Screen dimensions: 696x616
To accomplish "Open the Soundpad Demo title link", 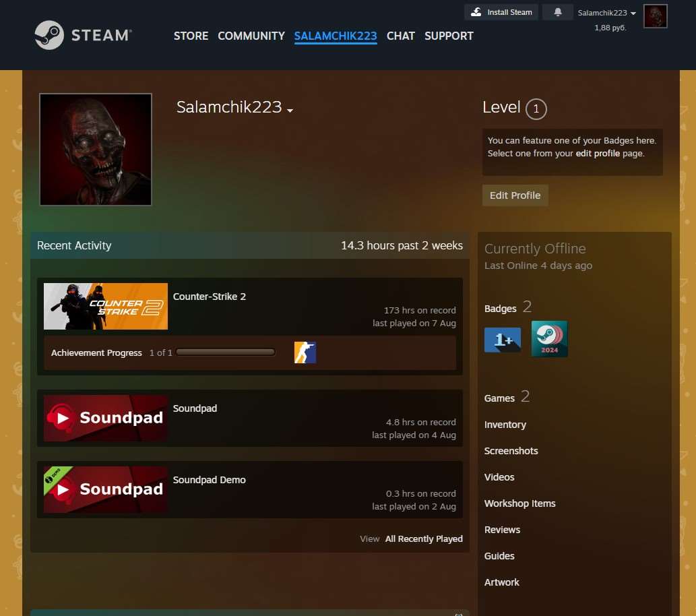I will [209, 480].
